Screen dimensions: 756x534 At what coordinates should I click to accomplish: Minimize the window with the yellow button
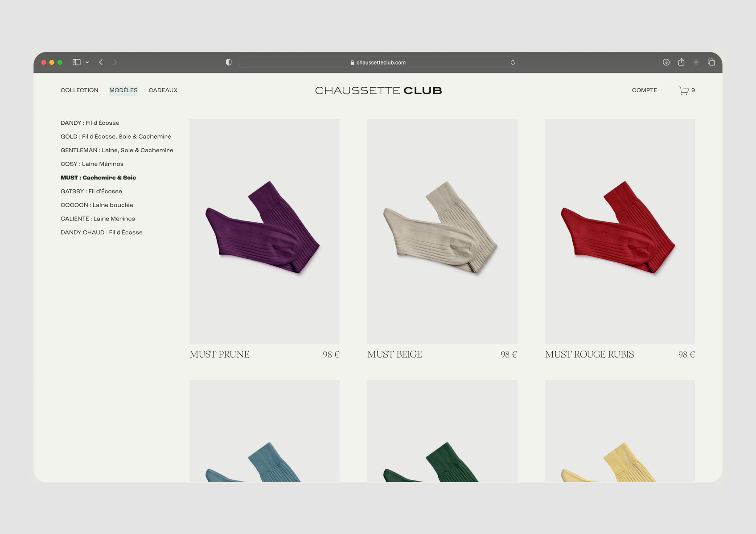52,62
